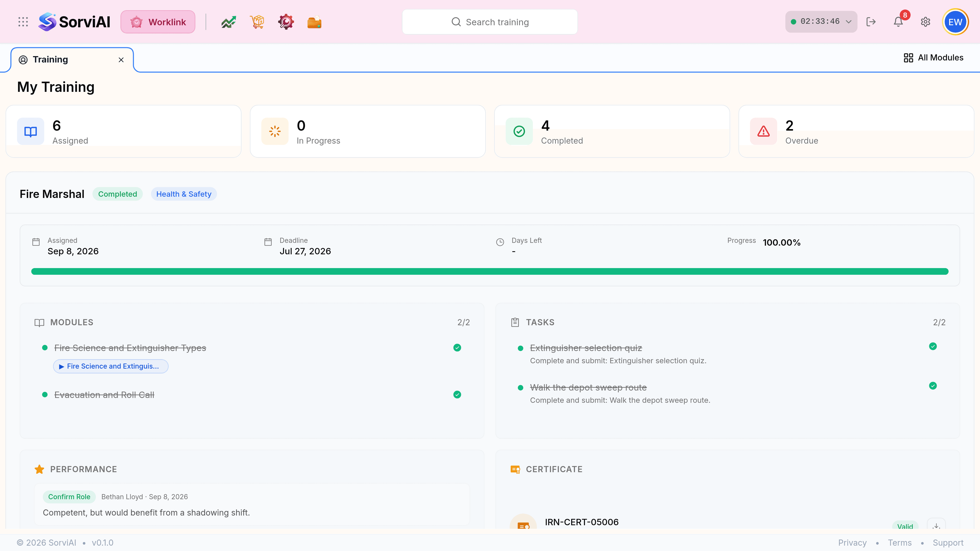Toggle check for Fire Science and Extinguisher Types
980x551 pixels.
click(457, 347)
